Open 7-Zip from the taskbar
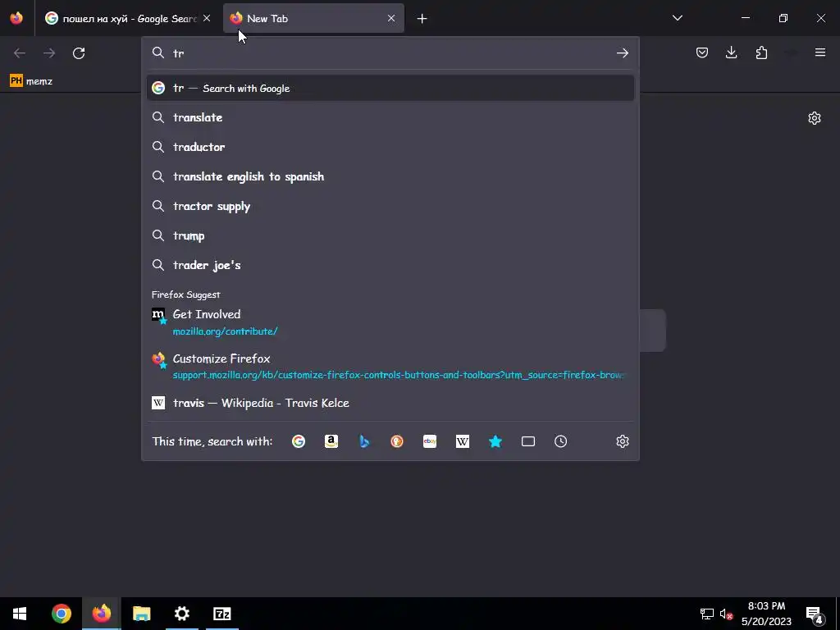Image resolution: width=840 pixels, height=630 pixels. [x=221, y=614]
